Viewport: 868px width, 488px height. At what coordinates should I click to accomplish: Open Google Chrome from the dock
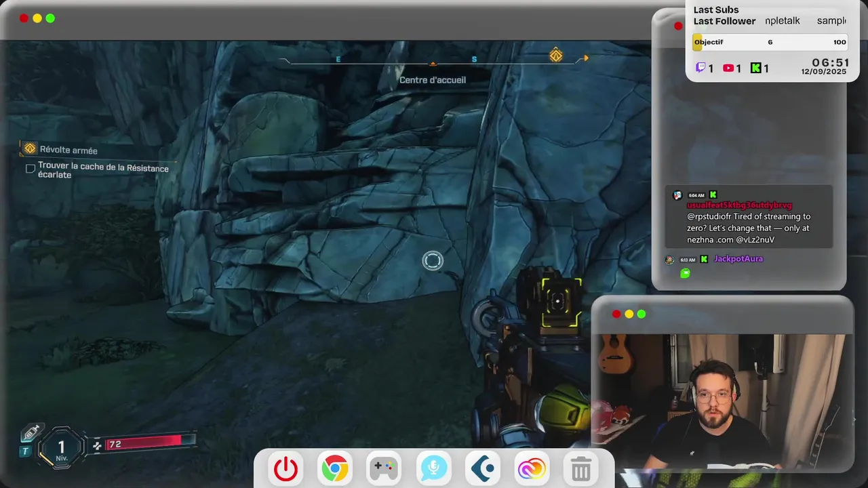click(x=335, y=468)
